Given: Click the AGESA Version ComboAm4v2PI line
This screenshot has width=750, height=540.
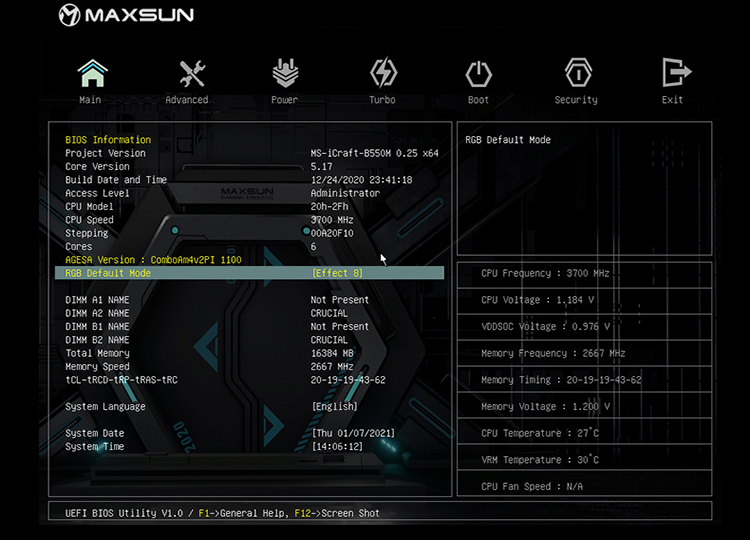Looking at the screenshot, I should [153, 260].
